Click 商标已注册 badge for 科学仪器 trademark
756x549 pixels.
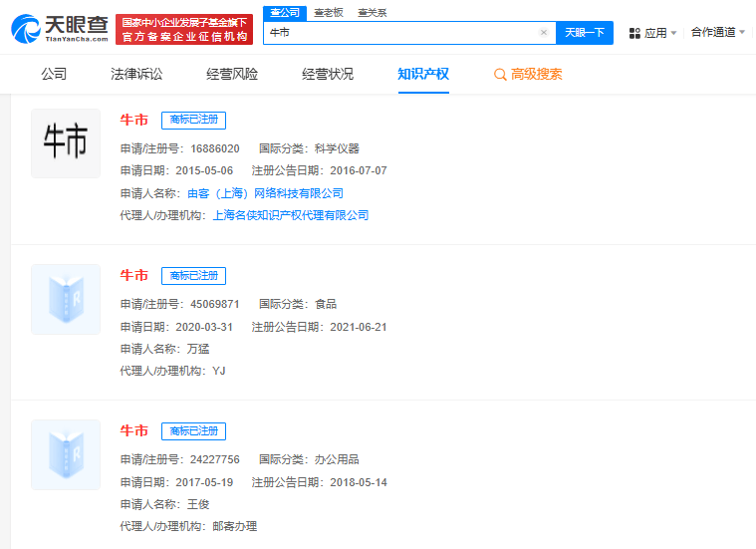194,120
